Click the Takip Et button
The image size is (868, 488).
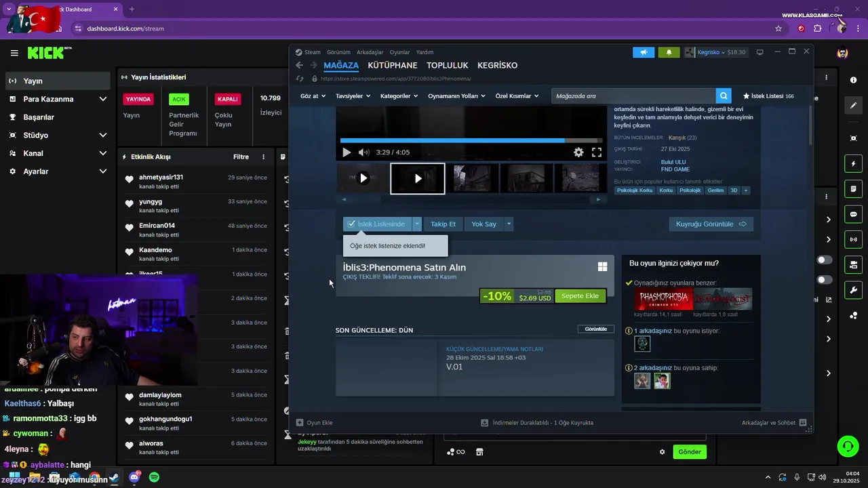tap(443, 224)
